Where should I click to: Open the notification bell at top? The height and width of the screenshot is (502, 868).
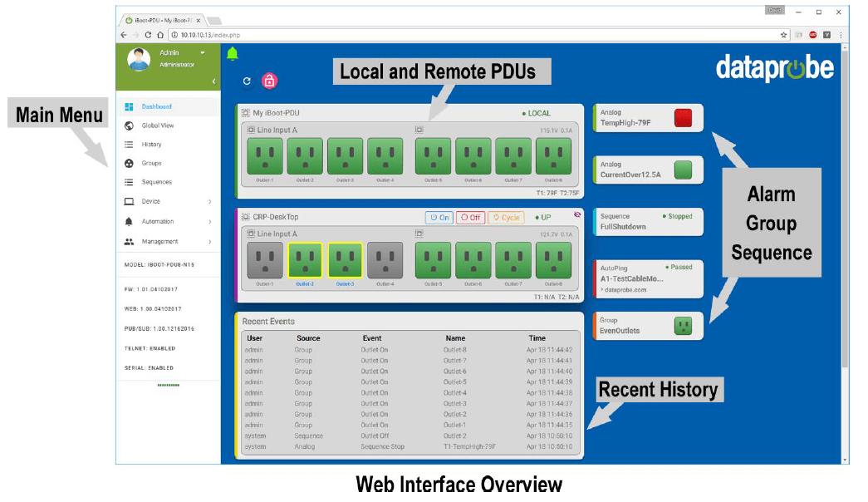233,53
